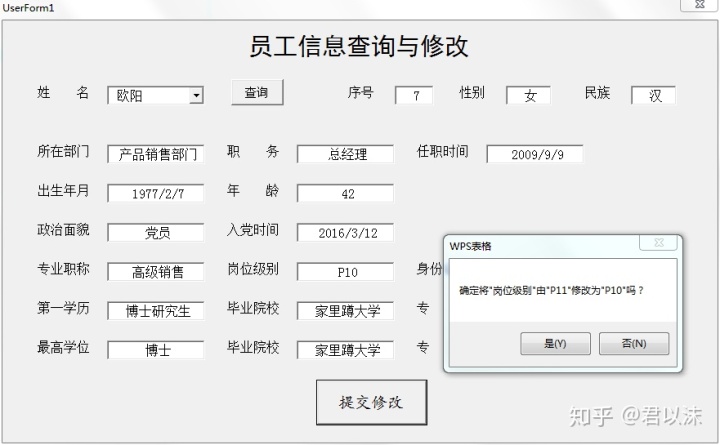Click the 序号 label
720x445 pixels.
pyautogui.click(x=360, y=93)
